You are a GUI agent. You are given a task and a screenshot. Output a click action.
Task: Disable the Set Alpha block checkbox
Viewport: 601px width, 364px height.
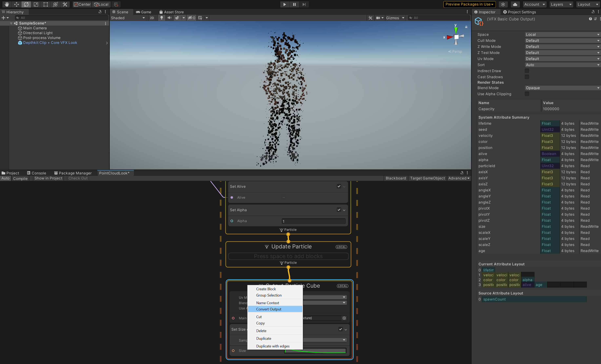pos(339,210)
